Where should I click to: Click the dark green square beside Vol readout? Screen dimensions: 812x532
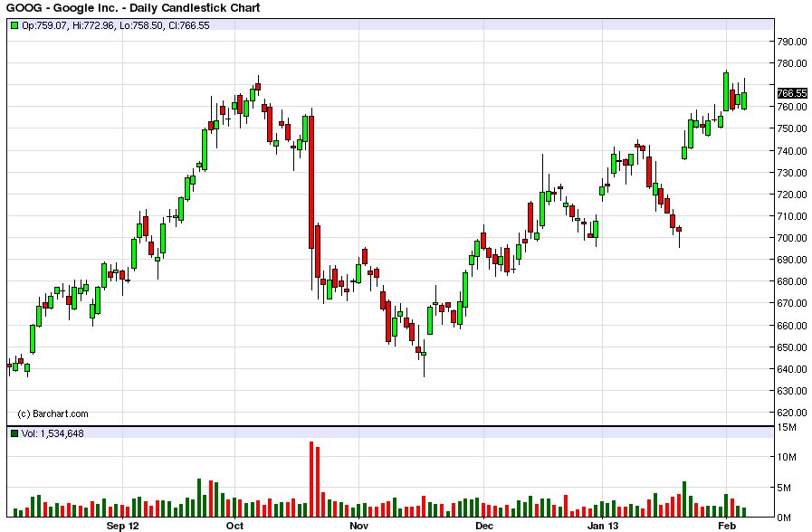[x=14, y=434]
